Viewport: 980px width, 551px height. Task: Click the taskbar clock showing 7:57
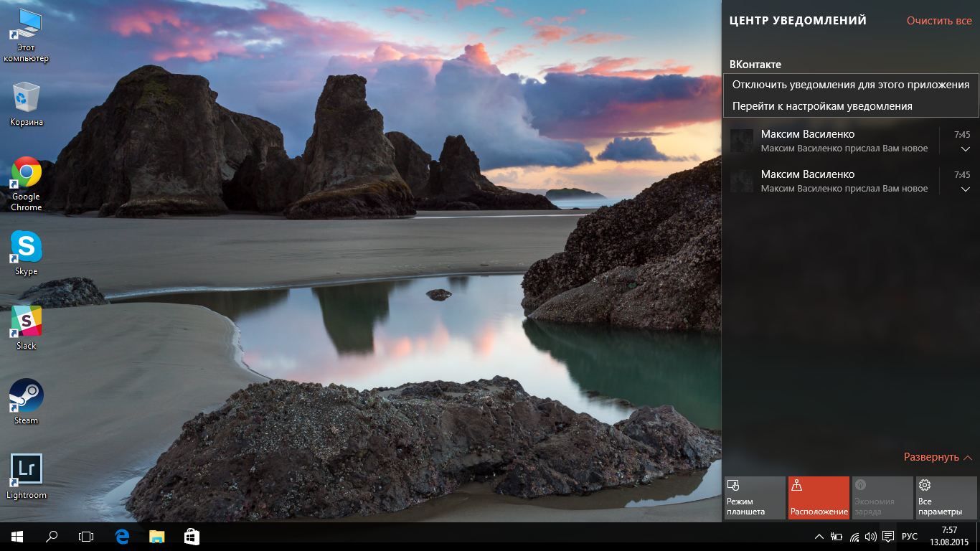(x=949, y=536)
